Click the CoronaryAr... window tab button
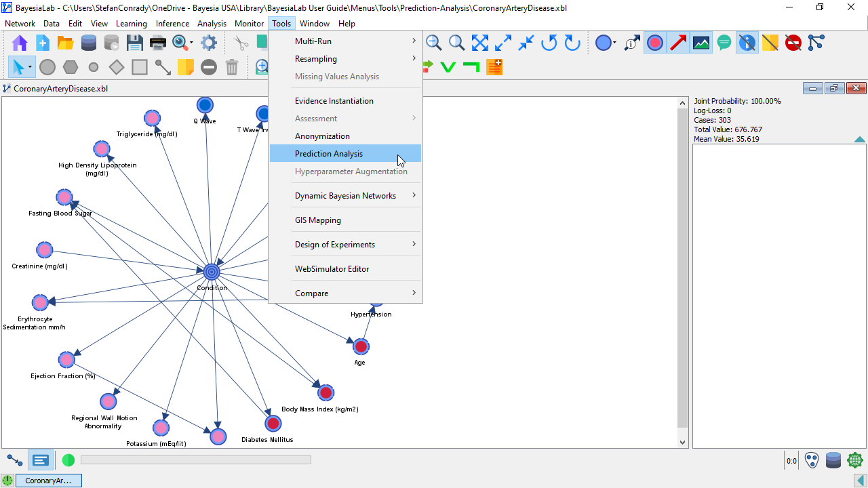The width and height of the screenshot is (868, 488). 48,481
